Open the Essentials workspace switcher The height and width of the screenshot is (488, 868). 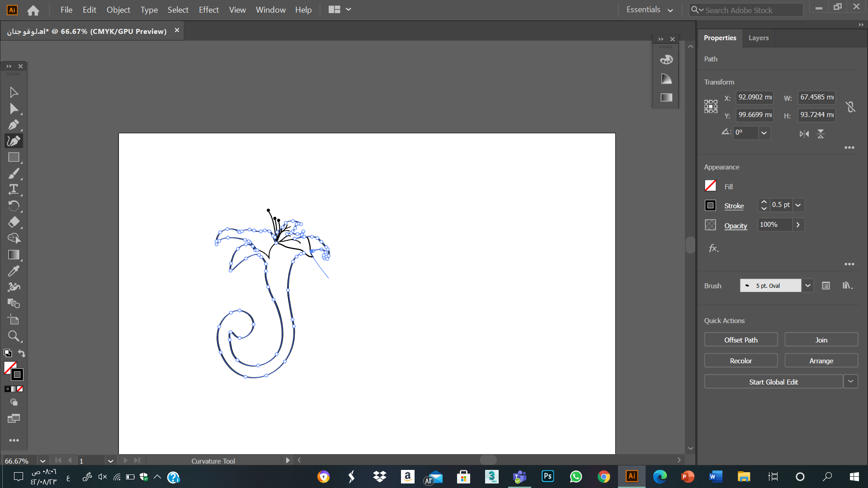pos(650,10)
